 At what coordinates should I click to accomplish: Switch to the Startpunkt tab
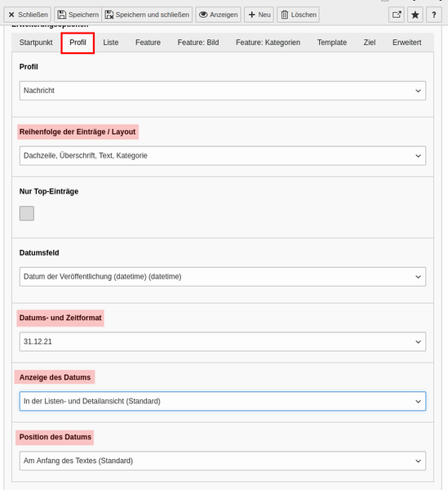click(36, 42)
